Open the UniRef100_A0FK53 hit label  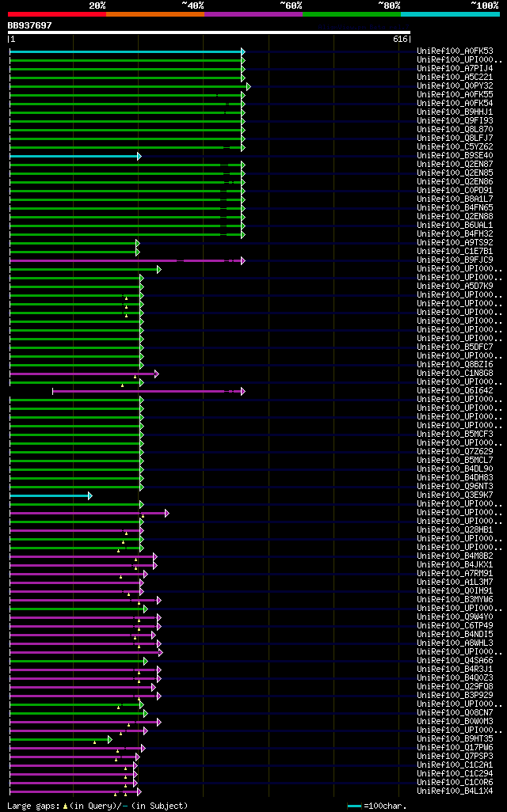tap(456, 51)
